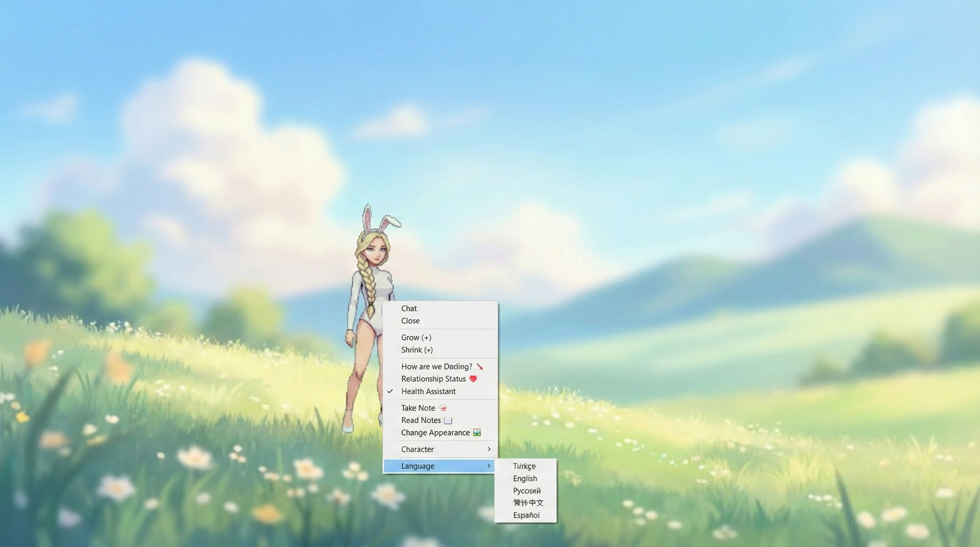This screenshot has width=980, height=547.
Task: Click Shrink to make the pet smaller
Action: tap(417, 350)
